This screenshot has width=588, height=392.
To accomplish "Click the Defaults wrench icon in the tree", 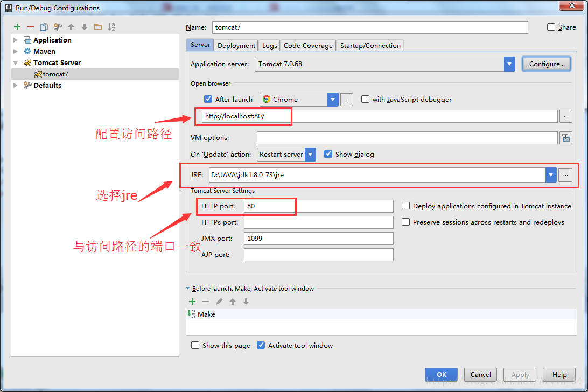I will click(27, 85).
